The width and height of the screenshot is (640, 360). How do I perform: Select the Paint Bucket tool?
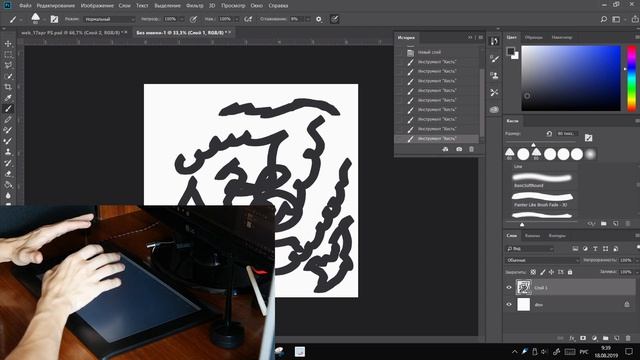click(8, 184)
